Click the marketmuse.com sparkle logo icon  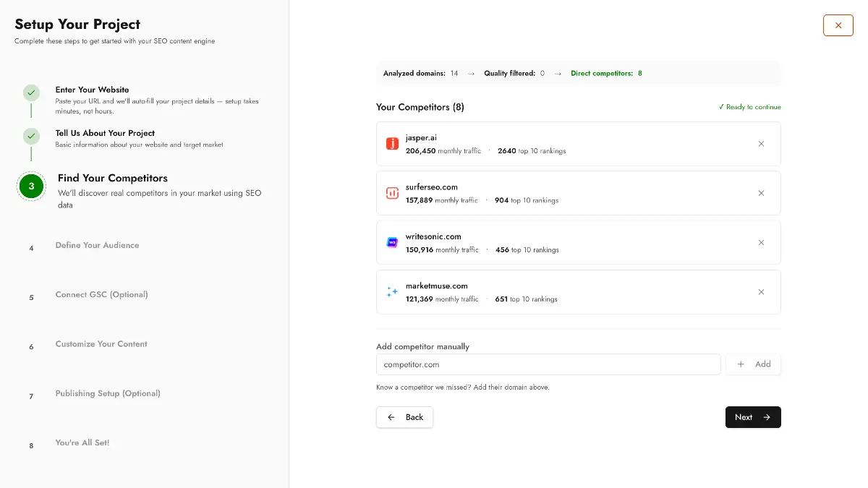[392, 292]
